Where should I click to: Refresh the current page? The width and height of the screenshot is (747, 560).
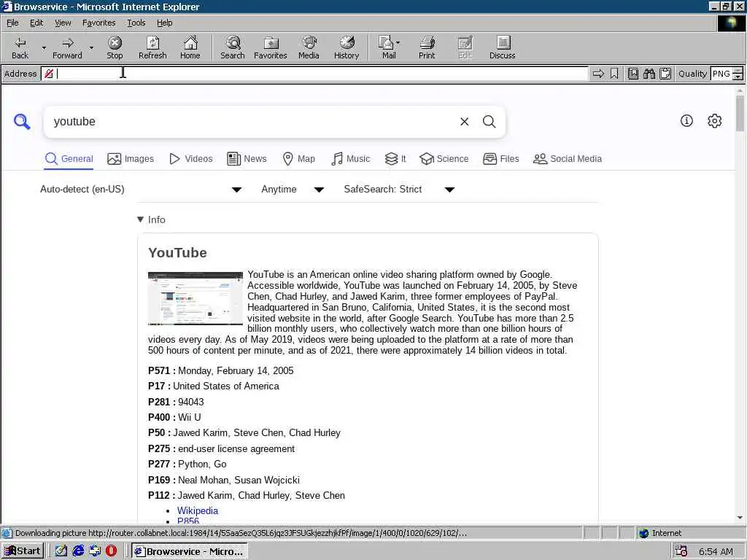152,47
